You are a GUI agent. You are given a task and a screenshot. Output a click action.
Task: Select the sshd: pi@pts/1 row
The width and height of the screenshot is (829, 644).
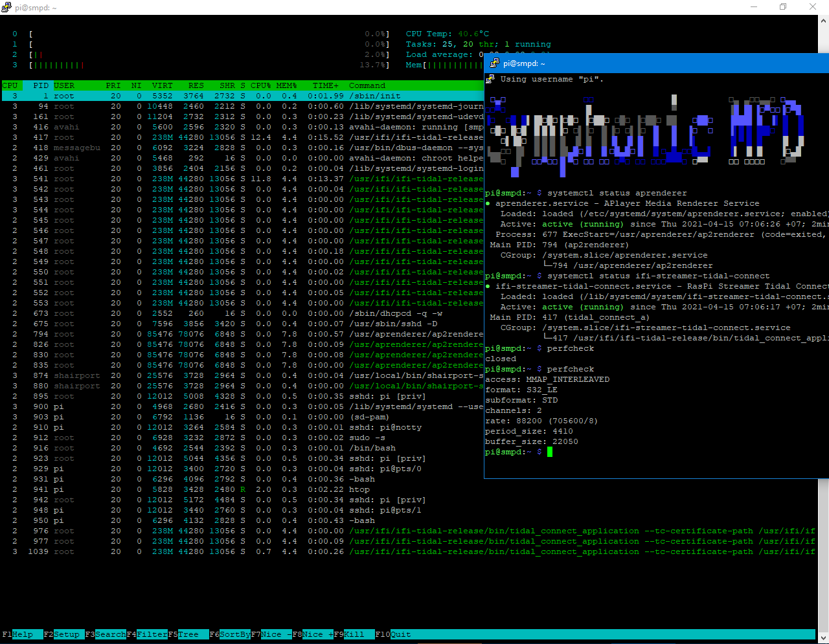[x=409, y=510]
